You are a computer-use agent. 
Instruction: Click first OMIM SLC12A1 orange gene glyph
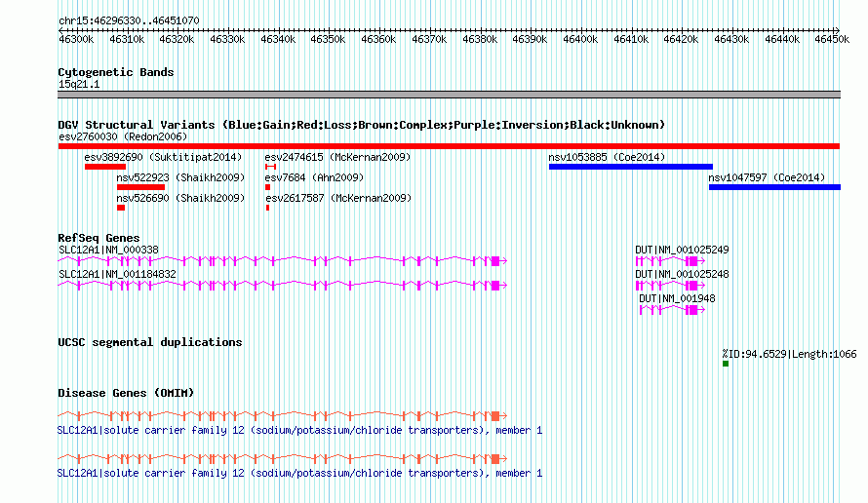(282, 415)
